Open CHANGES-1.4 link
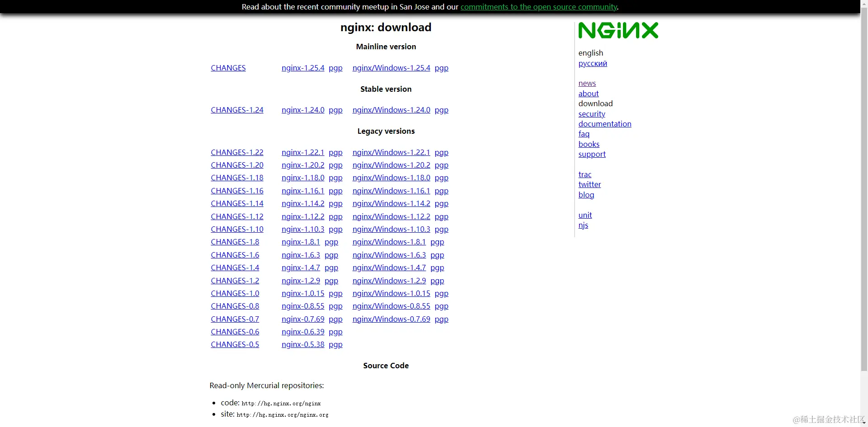Screen dimensions: 868x427 (x=235, y=267)
